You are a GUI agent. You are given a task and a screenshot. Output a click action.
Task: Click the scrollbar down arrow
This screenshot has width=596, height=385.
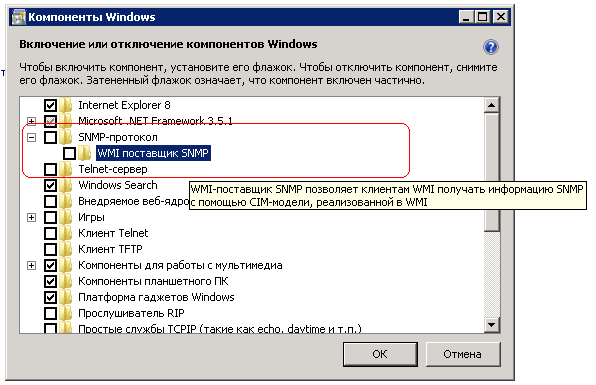[x=492, y=325]
